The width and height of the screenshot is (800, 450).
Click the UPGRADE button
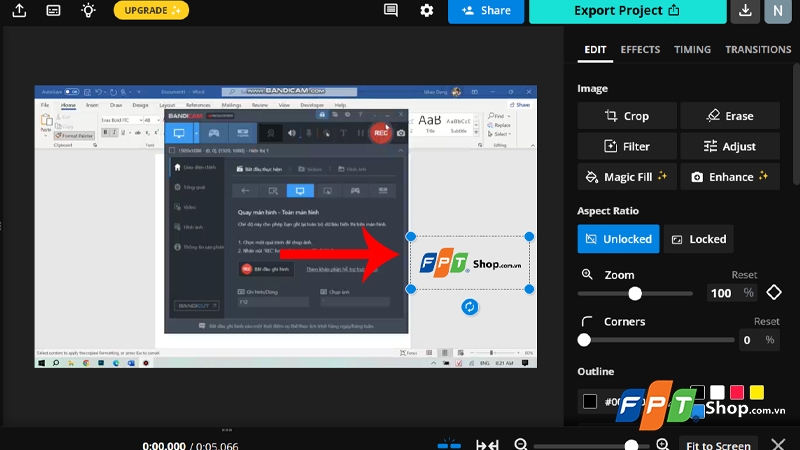click(152, 10)
